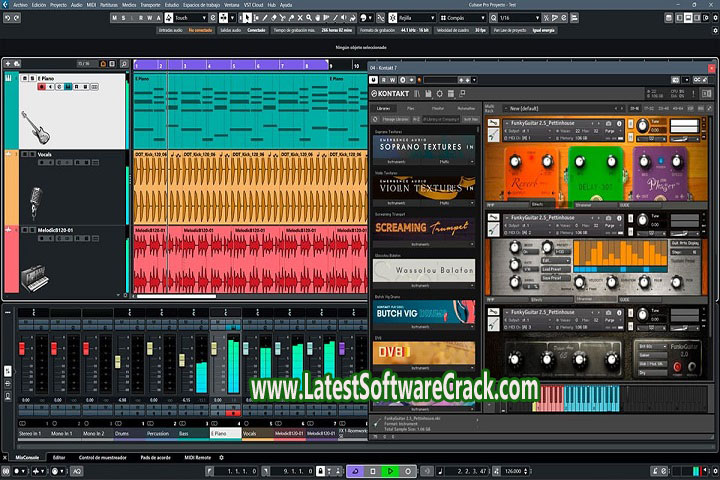The image size is (720, 480).
Task: Click the redo arrow icon in toolbar
Action: pyautogui.click(x=17, y=18)
